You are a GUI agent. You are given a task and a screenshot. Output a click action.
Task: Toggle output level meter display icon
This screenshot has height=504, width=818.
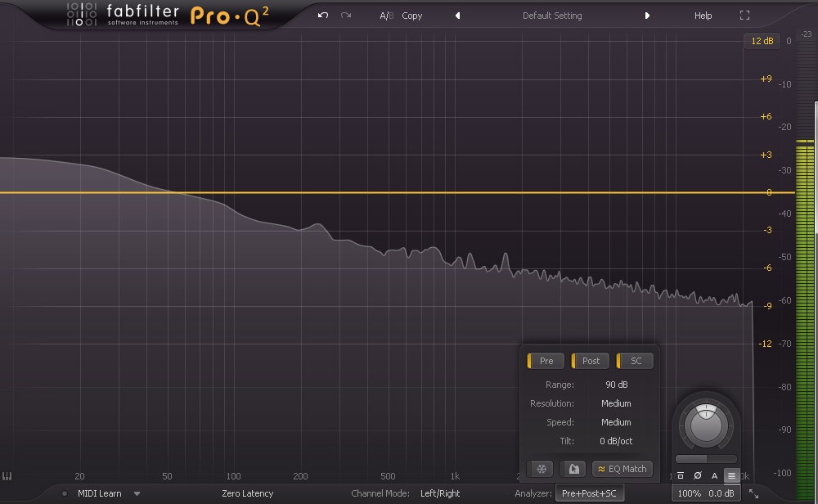[731, 475]
